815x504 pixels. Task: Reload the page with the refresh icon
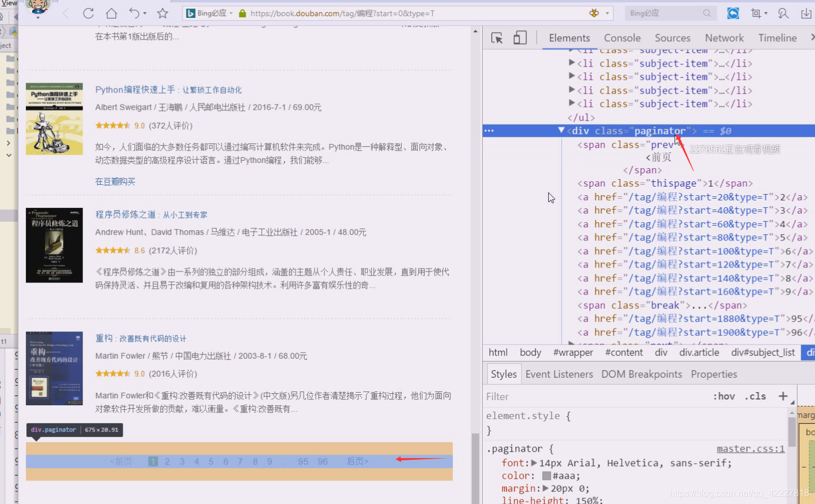[88, 13]
